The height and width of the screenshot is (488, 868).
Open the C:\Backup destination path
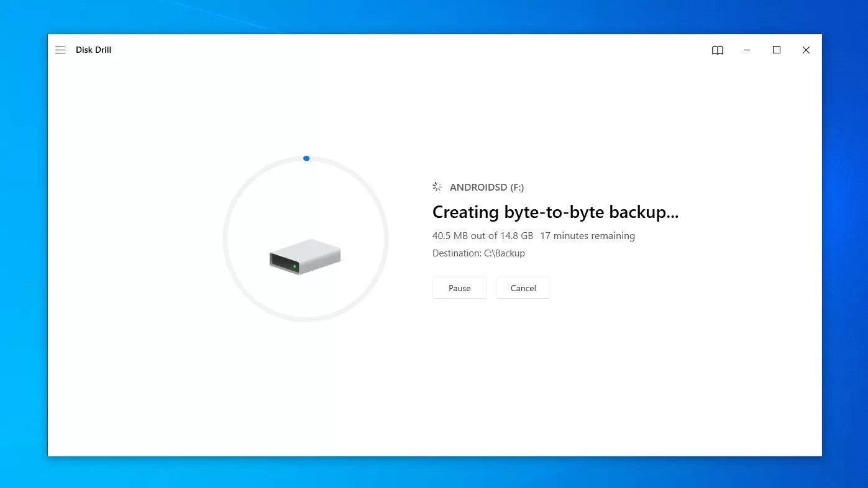[504, 253]
